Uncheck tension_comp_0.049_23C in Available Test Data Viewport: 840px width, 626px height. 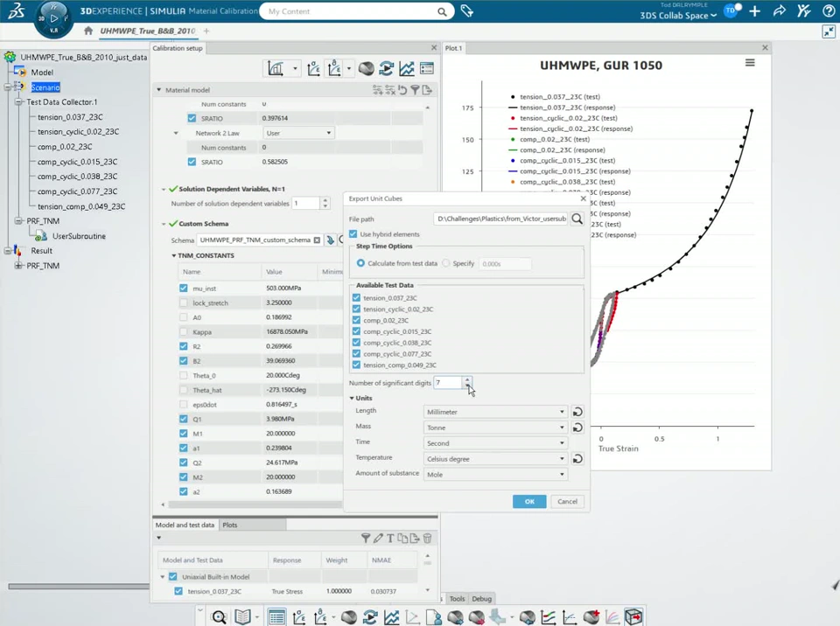[357, 365]
